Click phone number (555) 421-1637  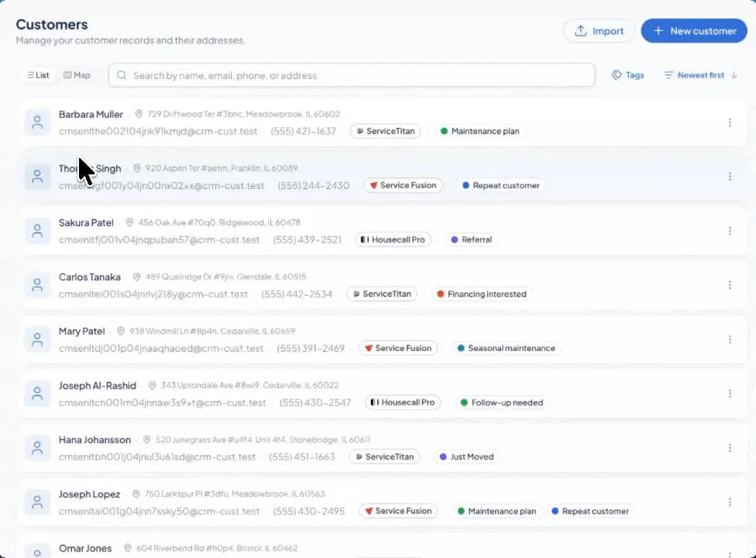(x=303, y=131)
